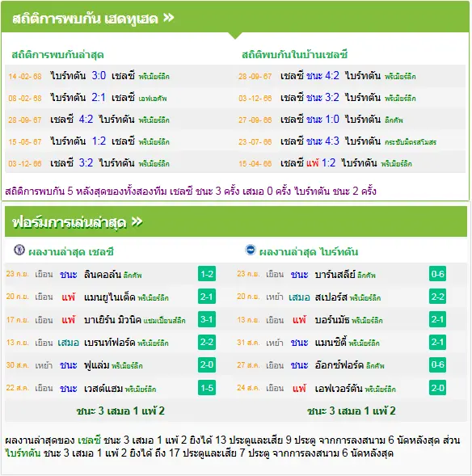Screen dimensions: 472x476
Task: Click the date 14-02-68
Action: click(x=25, y=76)
